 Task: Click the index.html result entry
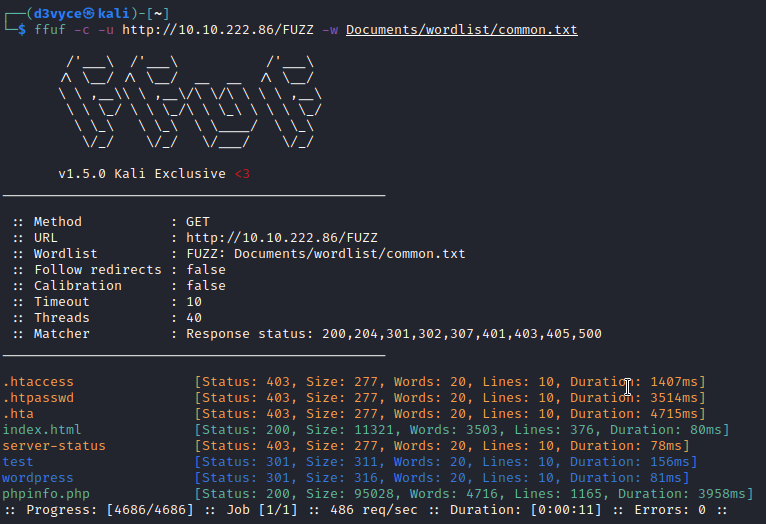[x=42, y=430]
